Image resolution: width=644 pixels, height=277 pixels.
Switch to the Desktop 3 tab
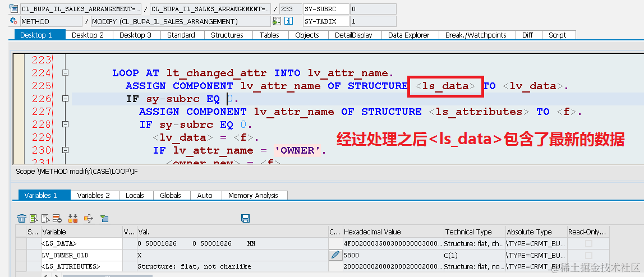coord(135,35)
